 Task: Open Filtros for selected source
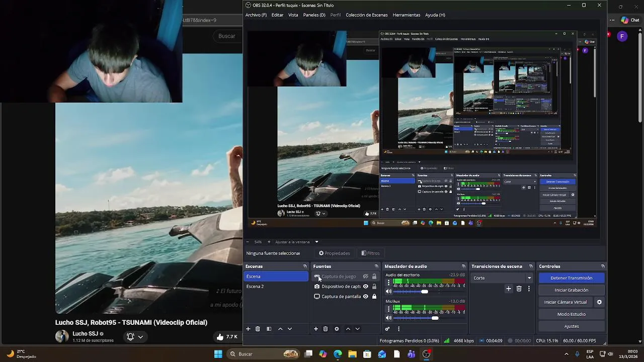point(370,253)
